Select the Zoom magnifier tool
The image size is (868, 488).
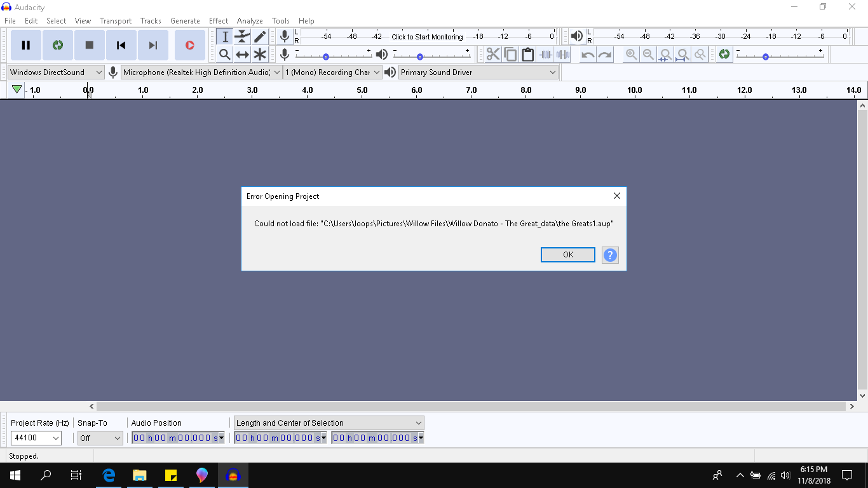225,55
